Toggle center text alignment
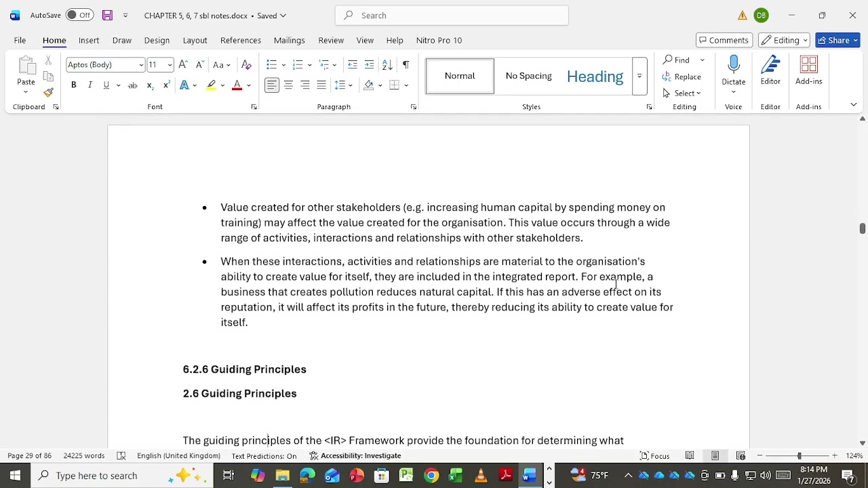The width and height of the screenshot is (868, 488). pyautogui.click(x=288, y=85)
